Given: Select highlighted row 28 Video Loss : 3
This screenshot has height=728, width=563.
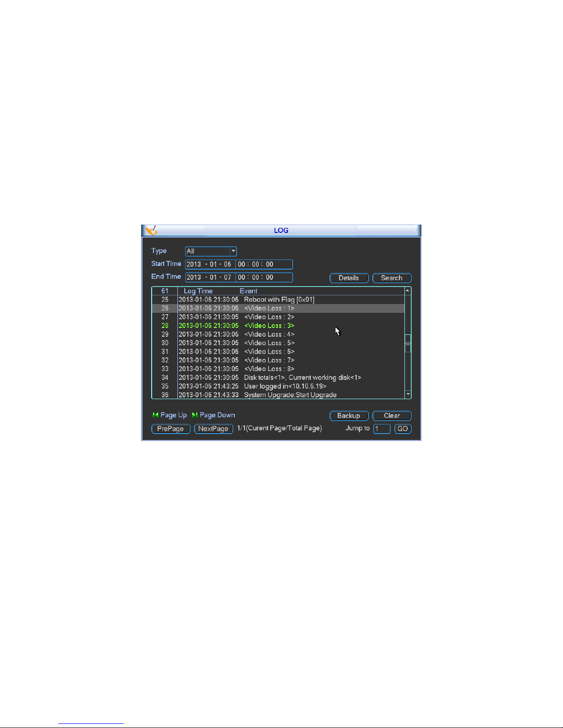Looking at the screenshot, I should (278, 326).
